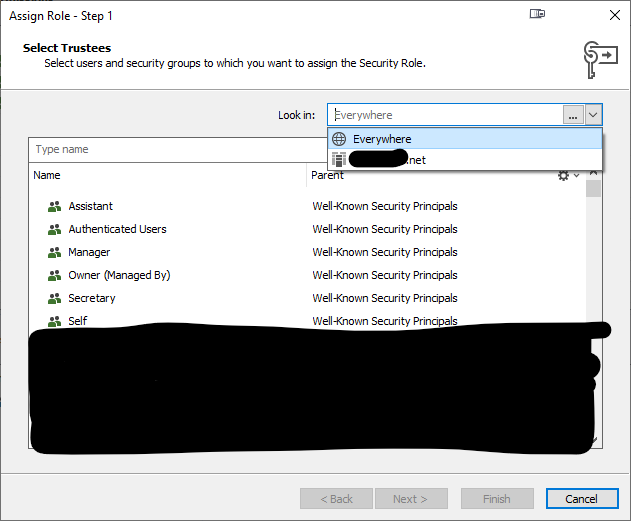Click inside the Look in text box
Image resolution: width=631 pixels, height=521 pixels.
pyautogui.click(x=445, y=116)
